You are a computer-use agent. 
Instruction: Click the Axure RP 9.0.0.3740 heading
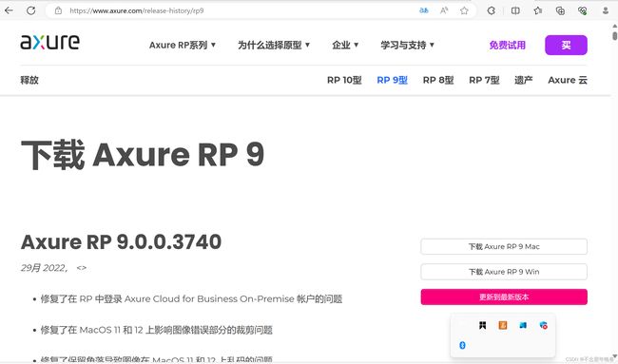[x=121, y=241]
